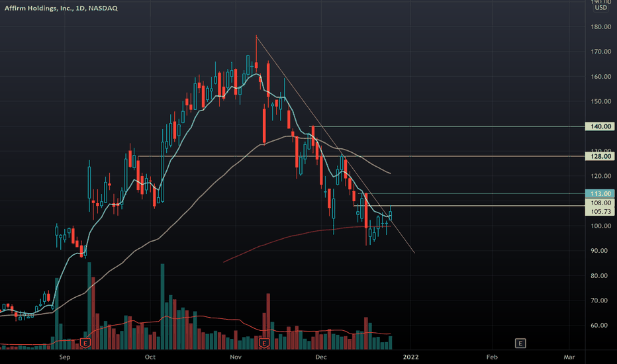Click the 120.00 price axis value

pos(601,176)
